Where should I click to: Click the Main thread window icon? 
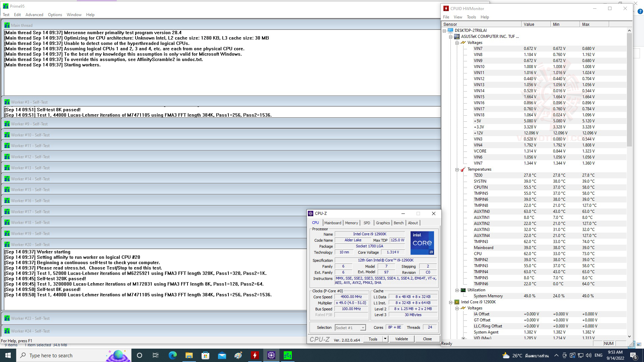click(7, 25)
